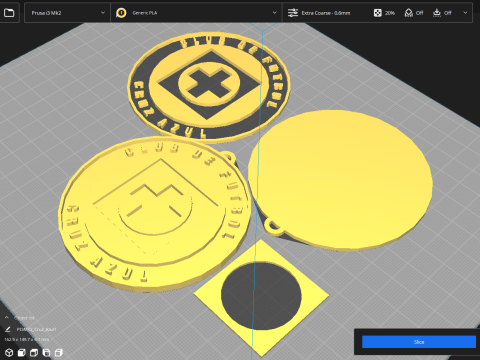Select the project file name text
Viewport: 480px width, 360px height.
click(x=36, y=329)
